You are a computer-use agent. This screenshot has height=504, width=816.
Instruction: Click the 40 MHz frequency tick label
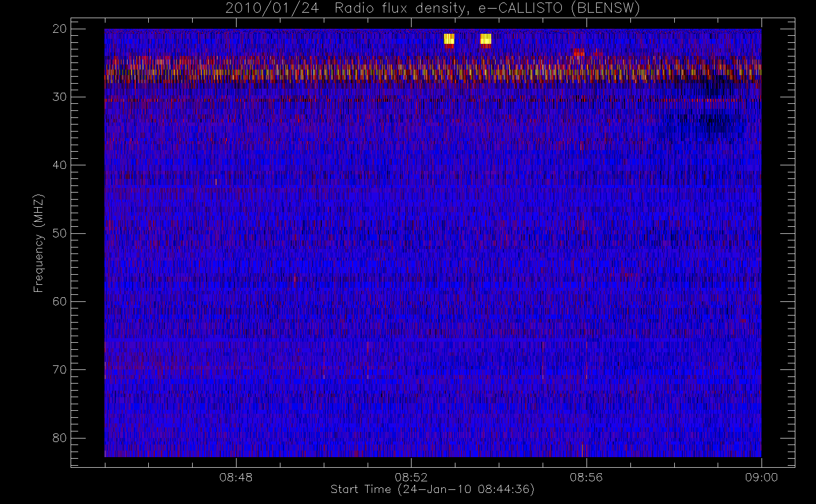(60, 165)
